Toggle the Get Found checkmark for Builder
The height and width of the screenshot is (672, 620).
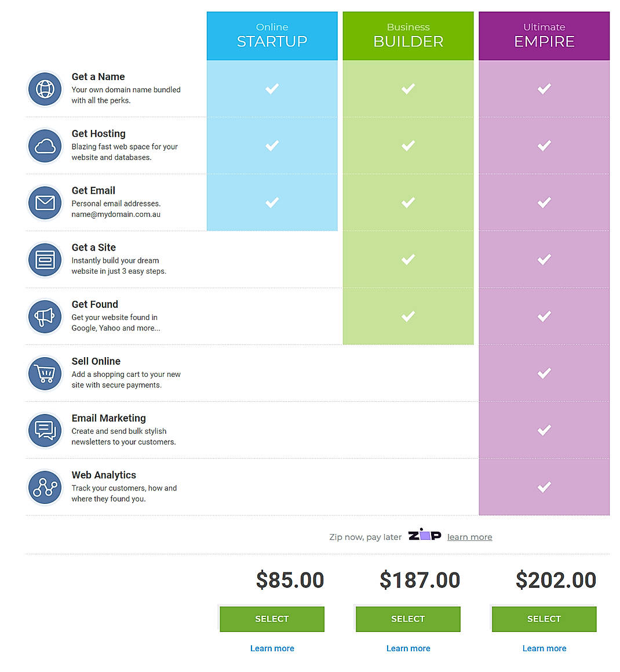(x=408, y=316)
